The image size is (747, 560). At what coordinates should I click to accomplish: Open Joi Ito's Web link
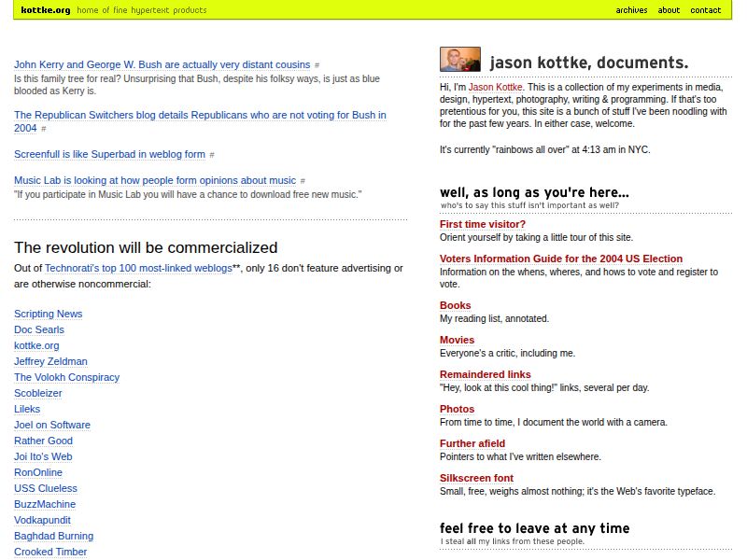point(43,456)
